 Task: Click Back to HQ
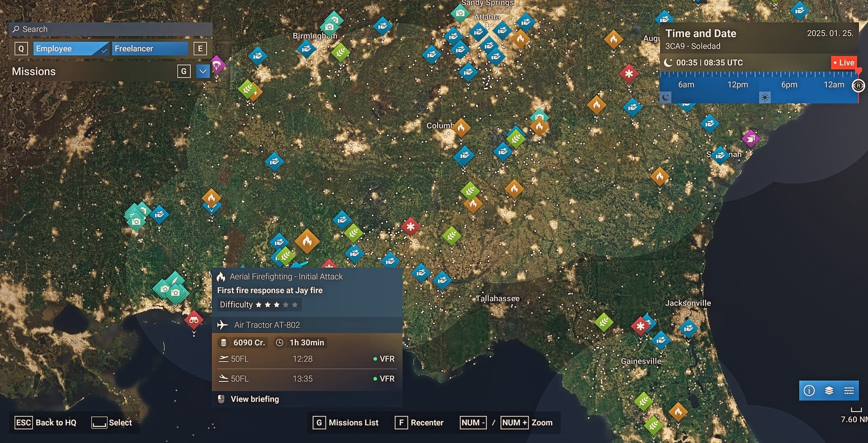click(x=56, y=423)
